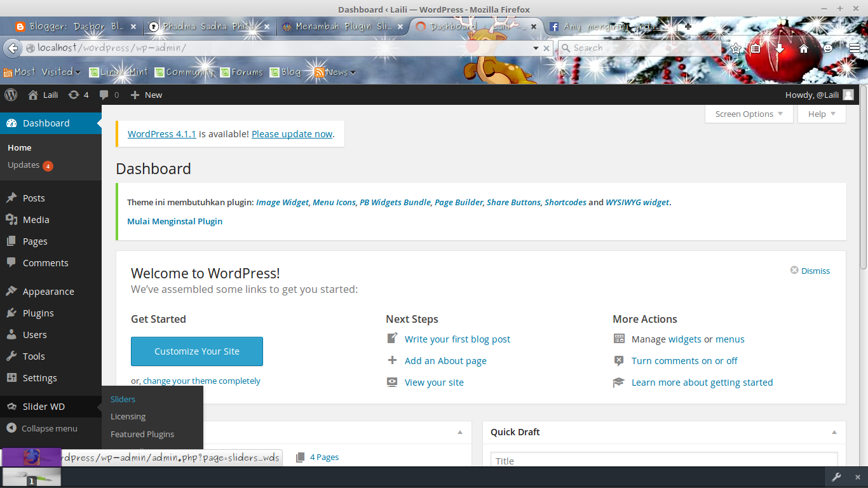The height and width of the screenshot is (488, 868).
Task: Go to the Home submenu item
Action: pyautogui.click(x=20, y=147)
